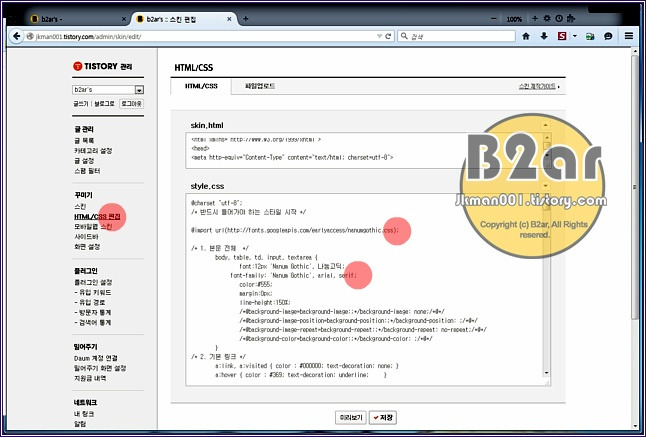Open the 스킨 제작가이드 link

539,86
